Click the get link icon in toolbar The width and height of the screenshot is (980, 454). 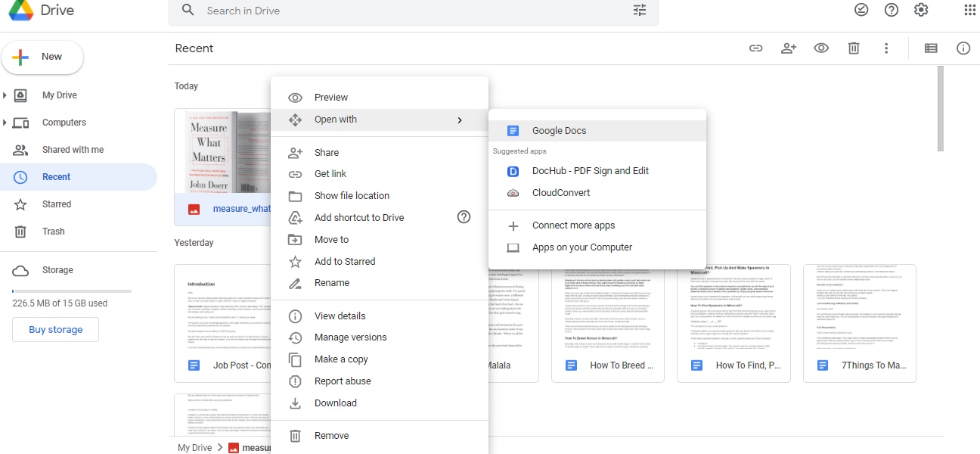point(755,48)
